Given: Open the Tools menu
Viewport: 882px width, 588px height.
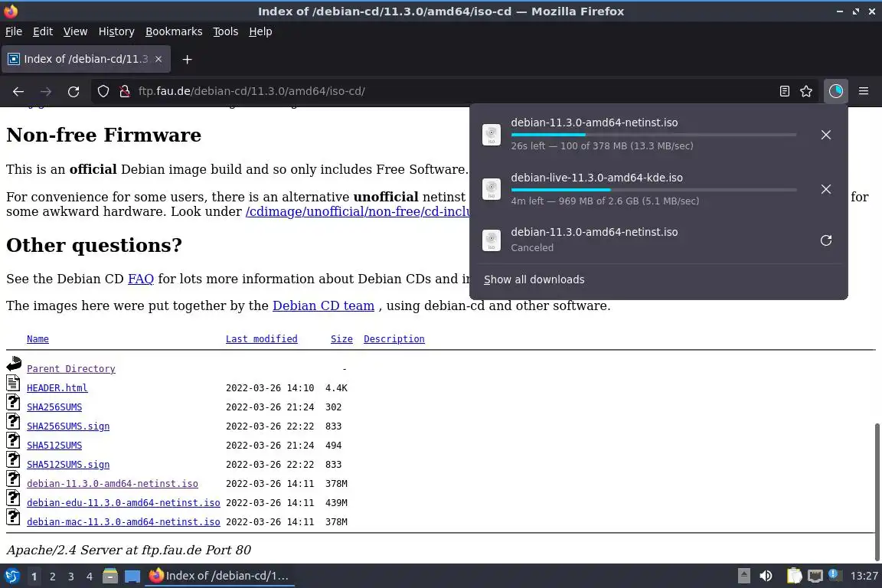Looking at the screenshot, I should coord(226,31).
